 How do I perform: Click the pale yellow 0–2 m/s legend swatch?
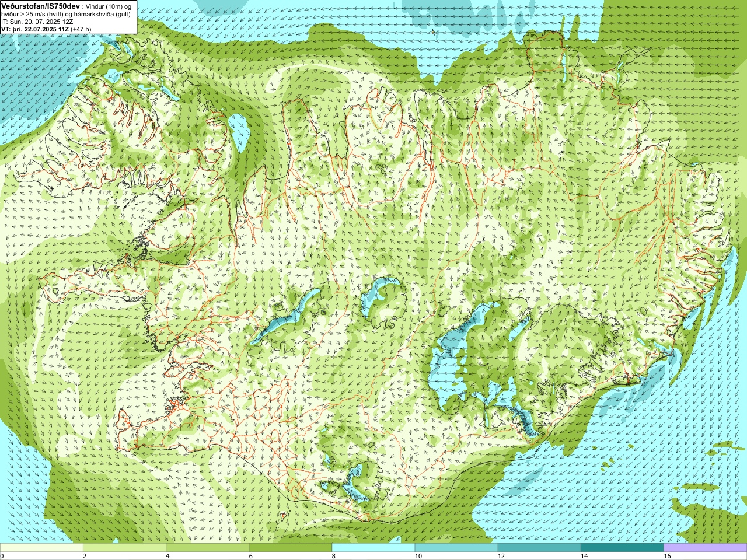click(41, 548)
